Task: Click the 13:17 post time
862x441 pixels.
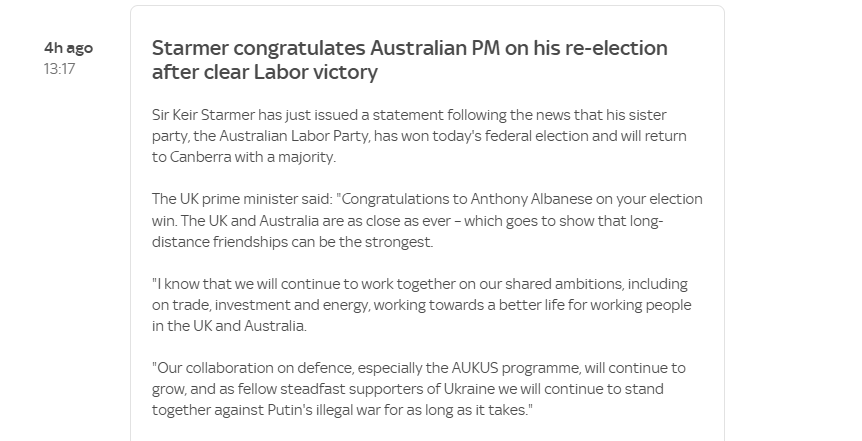Action: (59, 69)
